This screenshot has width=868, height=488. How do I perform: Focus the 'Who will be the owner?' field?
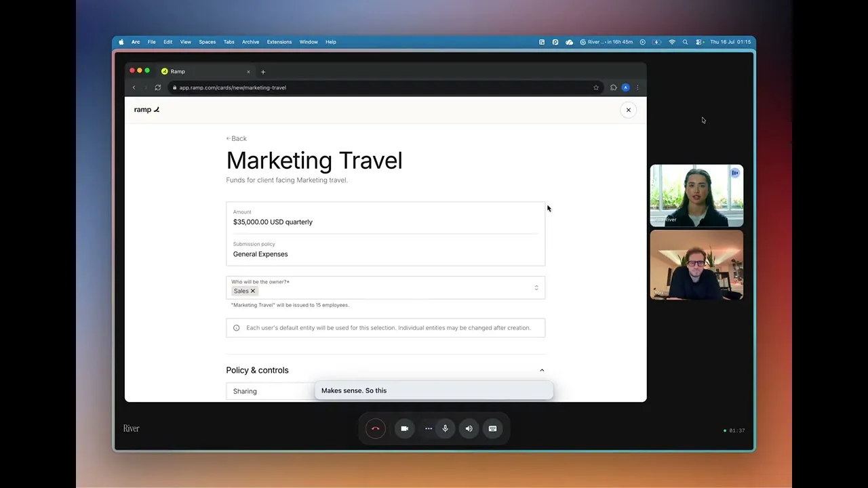[x=385, y=287]
